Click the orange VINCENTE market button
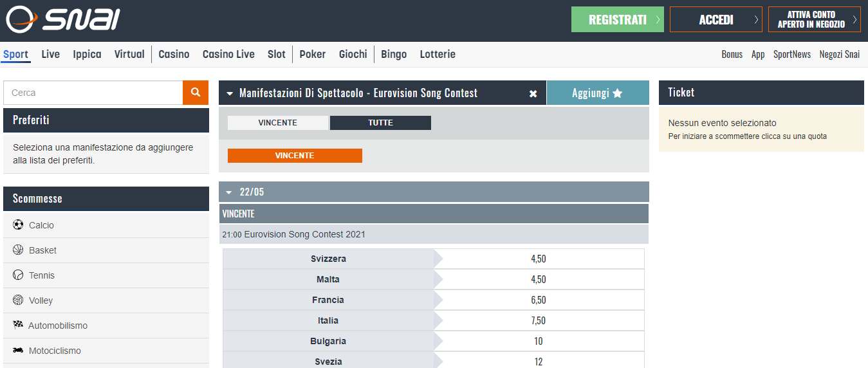This screenshot has width=868, height=368. pos(295,156)
